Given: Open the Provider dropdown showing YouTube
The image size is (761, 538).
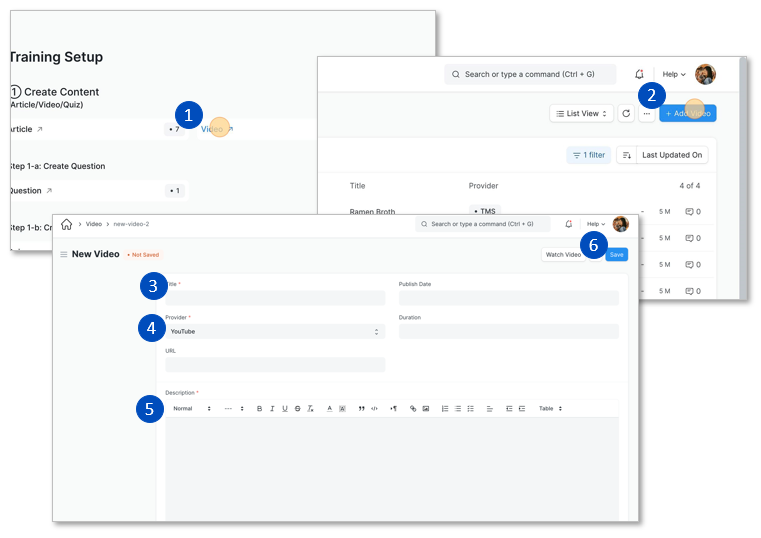Looking at the screenshot, I should [x=275, y=331].
